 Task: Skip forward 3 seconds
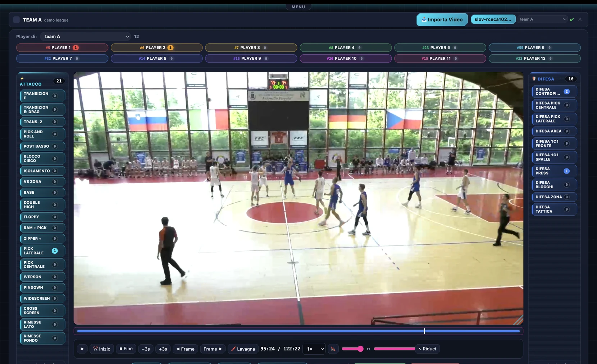coord(163,349)
